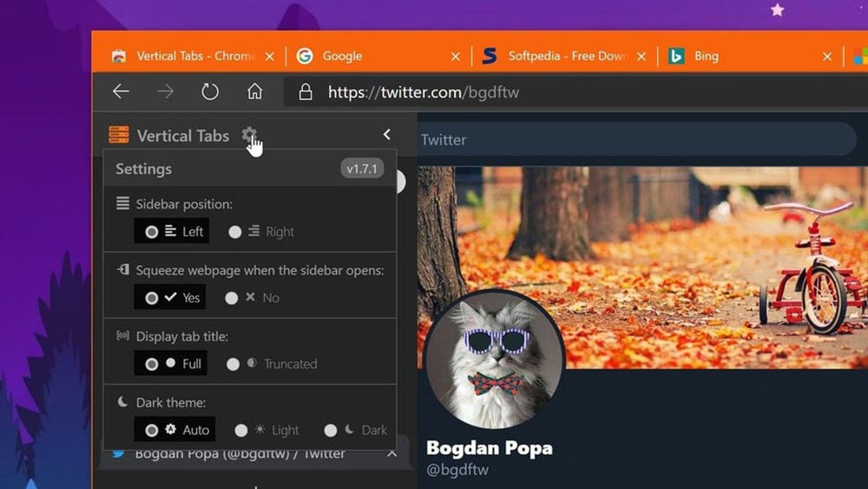Click the 'Sidebar position:' label
The height and width of the screenshot is (489, 868).
pos(184,204)
